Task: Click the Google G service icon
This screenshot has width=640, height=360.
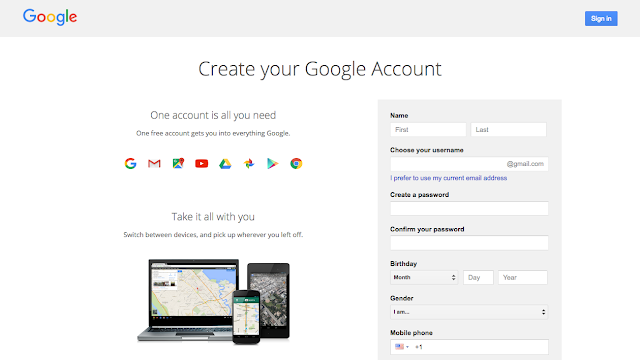Action: point(131,163)
